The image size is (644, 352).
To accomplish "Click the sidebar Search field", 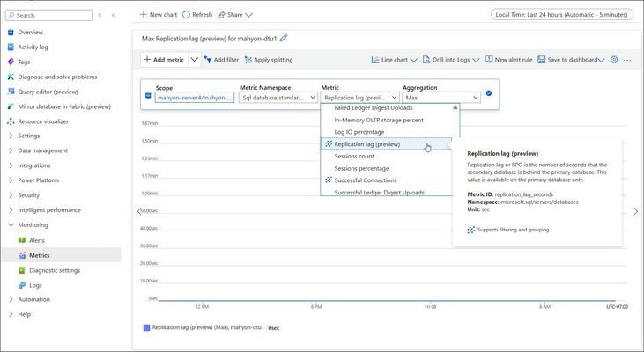I will coord(48,15).
